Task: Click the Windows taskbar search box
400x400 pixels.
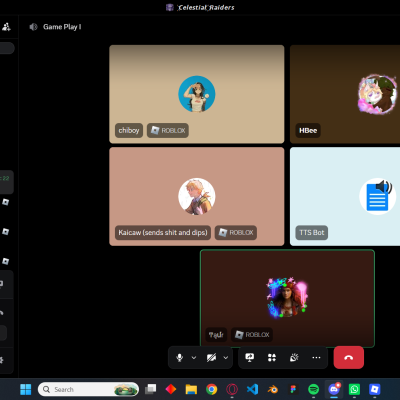Action: click(89, 389)
